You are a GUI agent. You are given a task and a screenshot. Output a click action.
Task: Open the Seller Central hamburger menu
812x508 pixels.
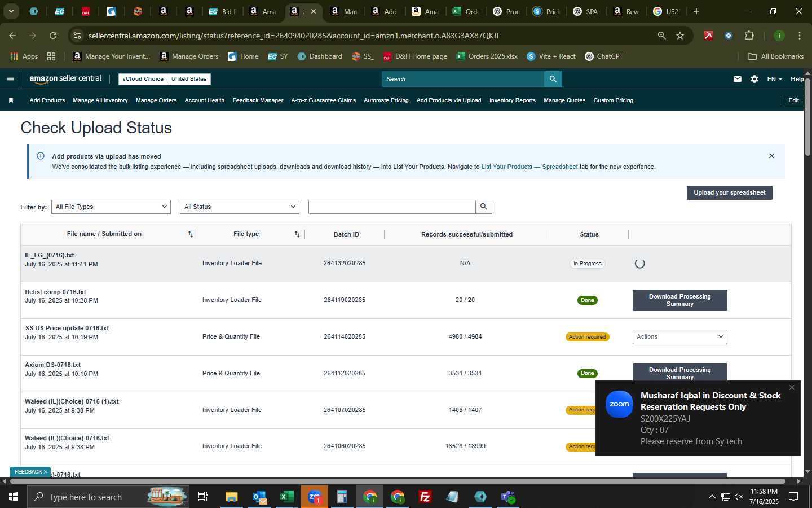click(x=10, y=79)
